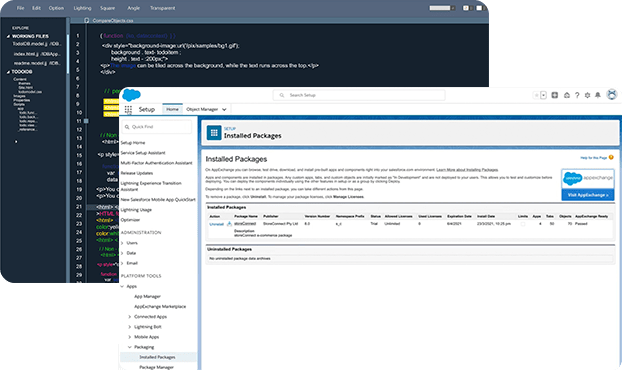Open Angle menu in code editor
622x370 pixels.
point(133,8)
